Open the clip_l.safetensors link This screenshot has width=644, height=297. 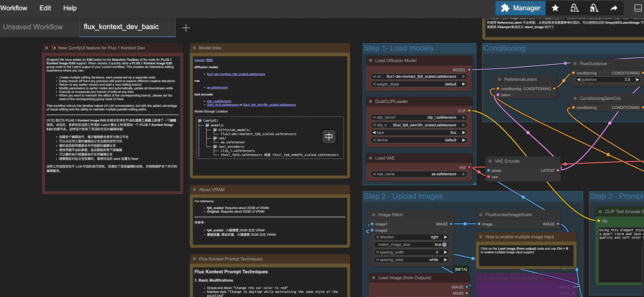click(219, 101)
